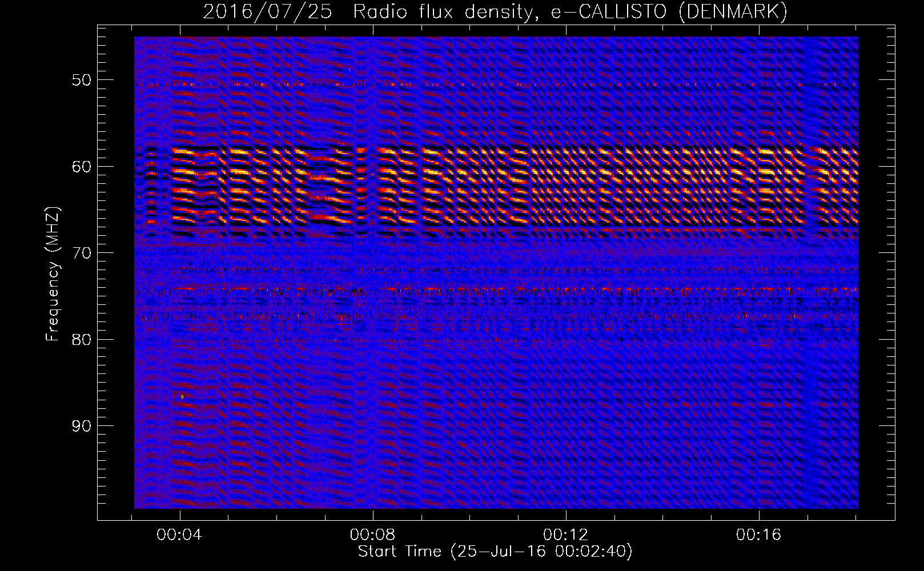Click the 80 MHz tick label
The width and height of the screenshot is (924, 571).
[x=81, y=340]
